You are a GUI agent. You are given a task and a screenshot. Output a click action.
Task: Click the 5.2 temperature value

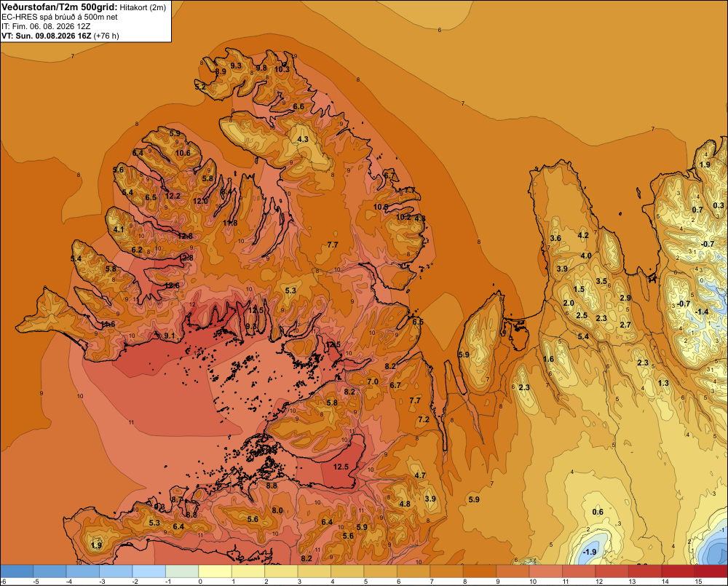200,87
